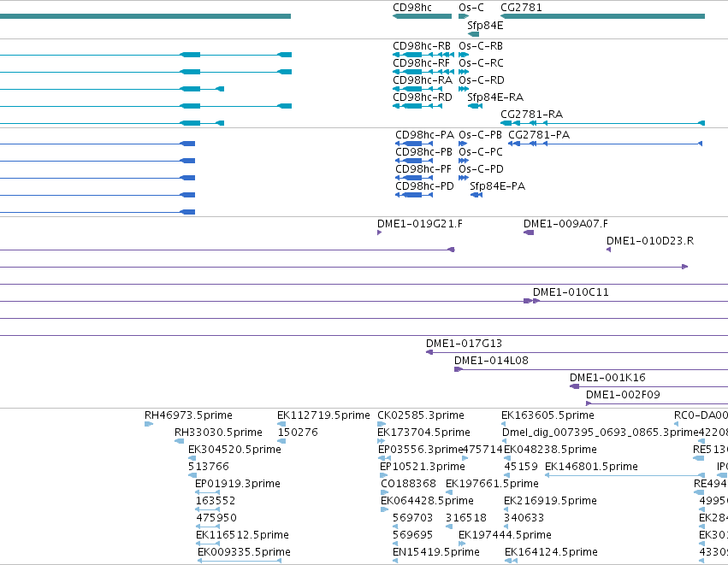The height and width of the screenshot is (565, 728).
Task: Select clone DME1-002F09
Action: click(x=623, y=395)
